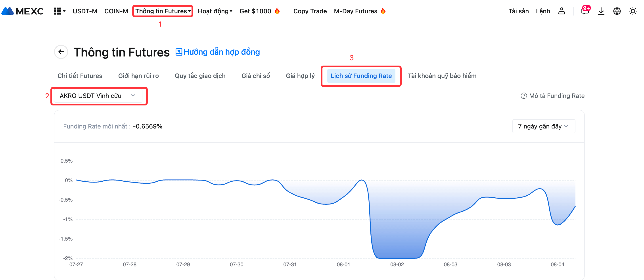Click chart's lowest point near 08-02
Viewport: 644px width, 280px height.
click(x=397, y=258)
